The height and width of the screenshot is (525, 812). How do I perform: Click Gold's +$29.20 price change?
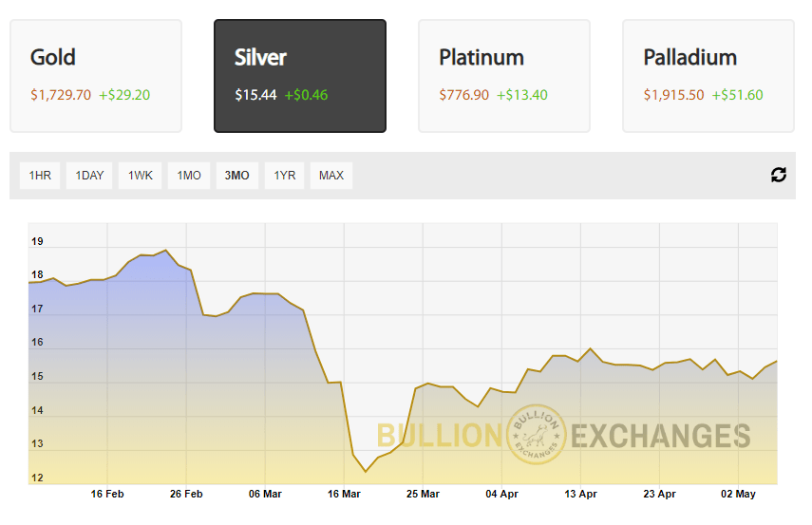click(124, 95)
